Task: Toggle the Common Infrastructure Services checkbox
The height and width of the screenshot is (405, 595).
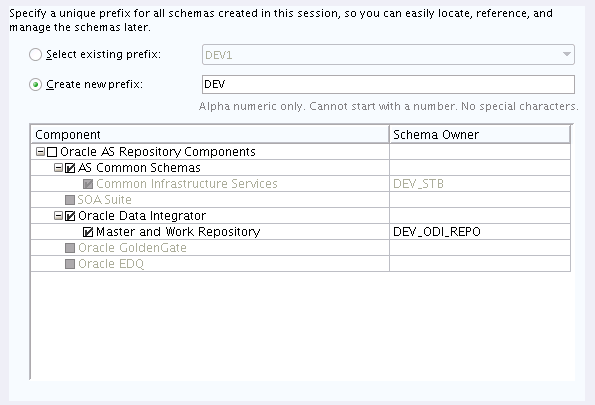Action: coord(88,184)
